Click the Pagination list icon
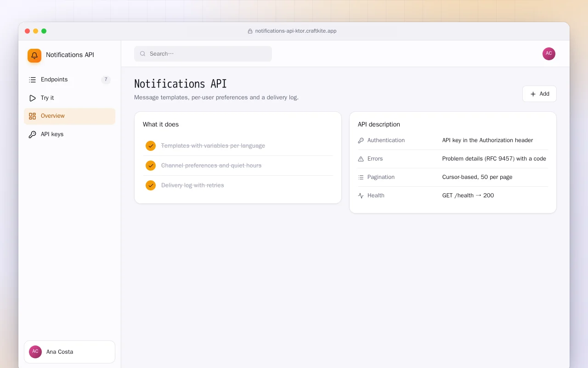Viewport: 588px width, 368px height. [x=361, y=177]
